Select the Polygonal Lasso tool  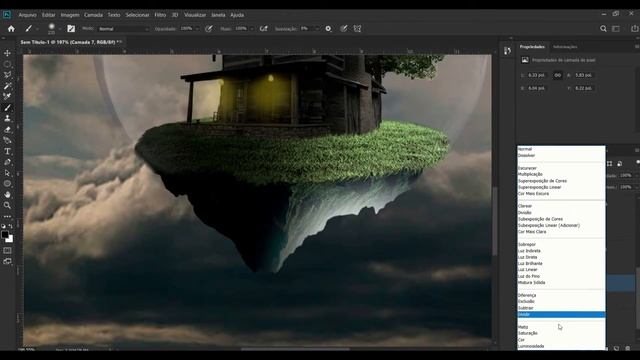pos(7,75)
